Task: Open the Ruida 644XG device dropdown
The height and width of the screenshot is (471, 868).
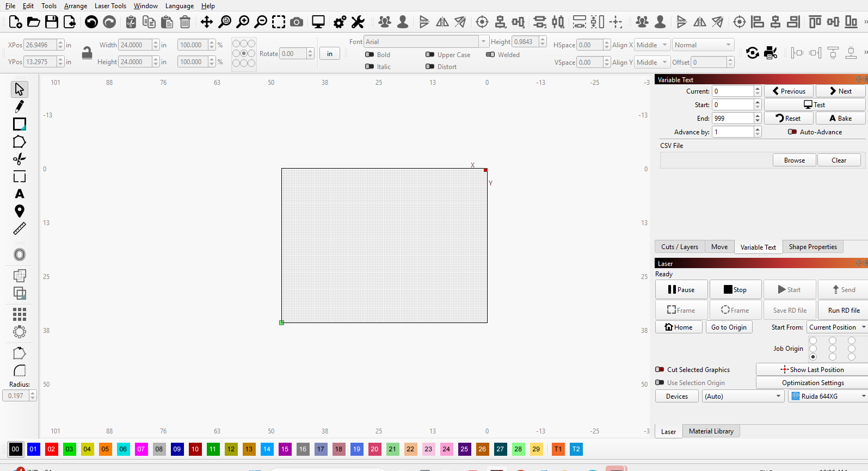Action: point(827,396)
